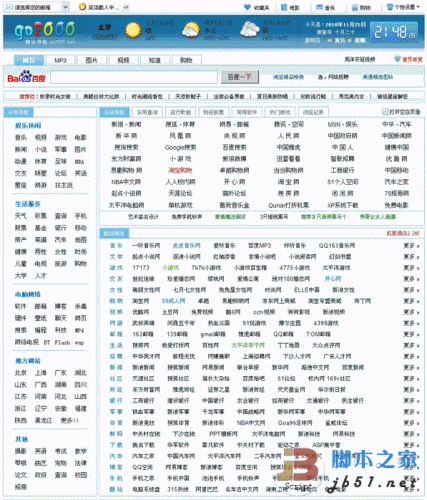The width and height of the screenshot is (427, 500).
Task: Open the 新浪·新闻 link
Action: (126, 124)
